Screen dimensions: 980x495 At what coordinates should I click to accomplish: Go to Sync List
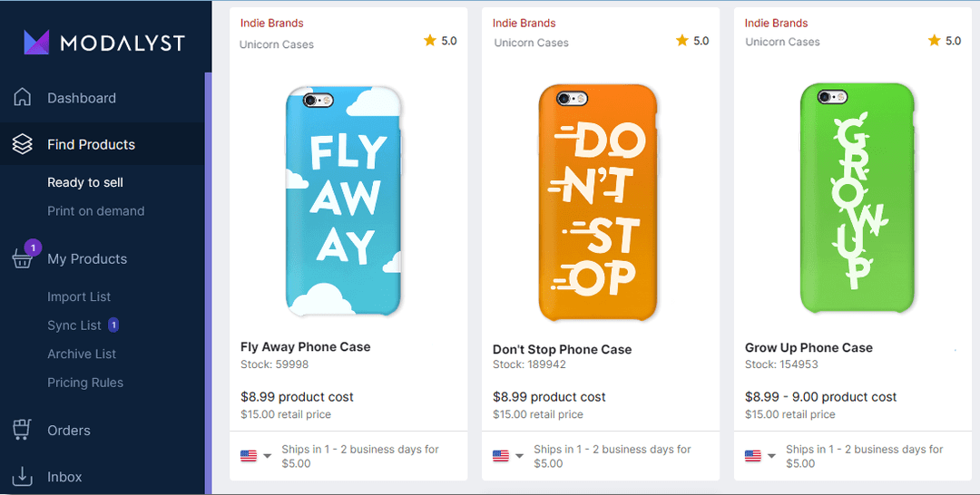pos(74,325)
